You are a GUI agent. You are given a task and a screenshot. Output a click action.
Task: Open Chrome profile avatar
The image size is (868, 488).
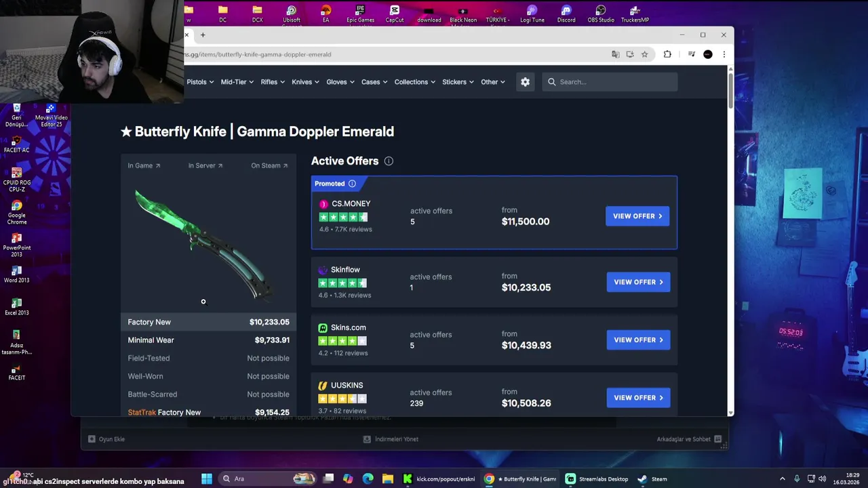[x=708, y=54]
